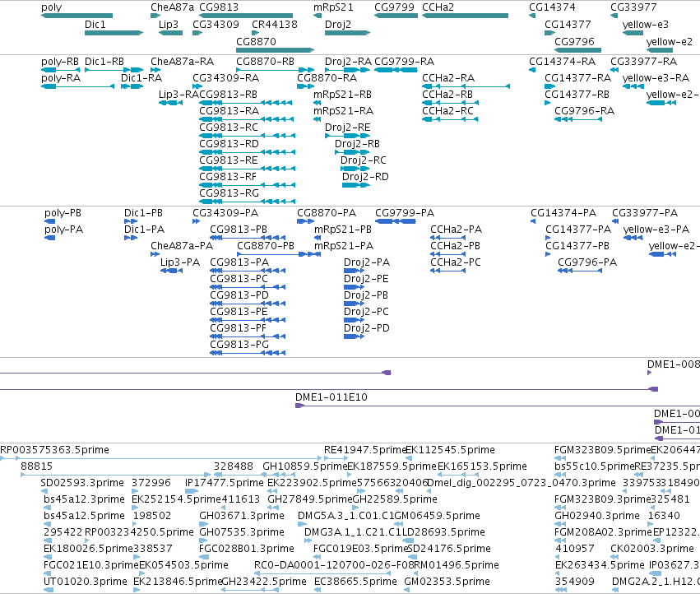This screenshot has height=594, width=700.
Task: Click the CG9813-RG transcript label
Action: click(x=229, y=193)
